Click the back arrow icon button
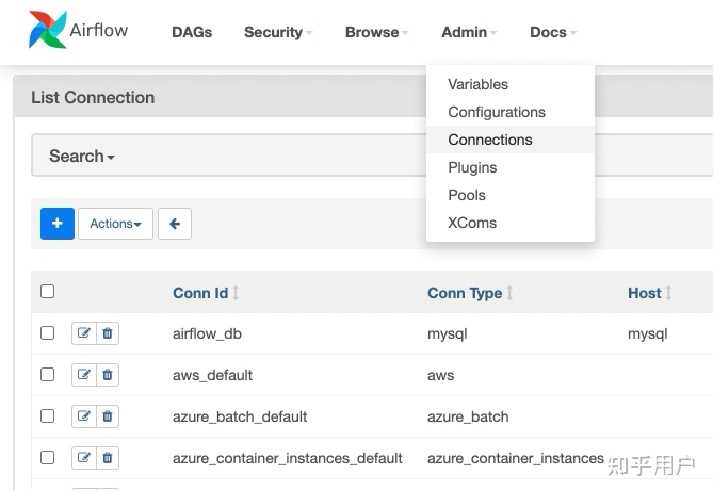The width and height of the screenshot is (714, 491). tap(175, 224)
